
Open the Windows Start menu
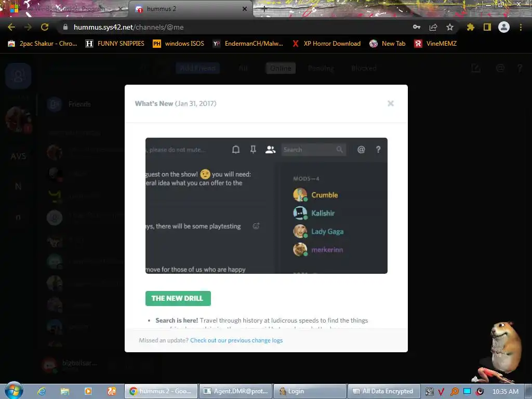14,391
